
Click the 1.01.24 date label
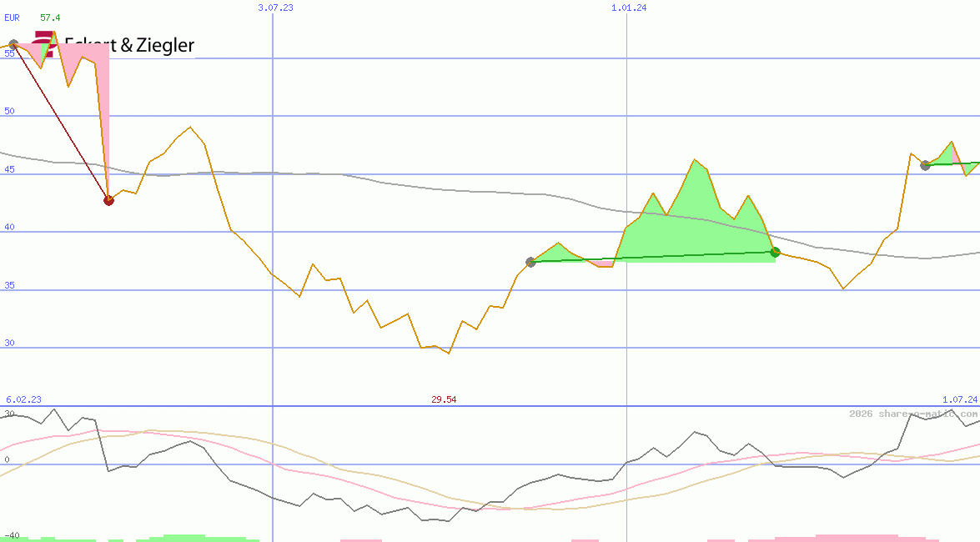coord(629,8)
